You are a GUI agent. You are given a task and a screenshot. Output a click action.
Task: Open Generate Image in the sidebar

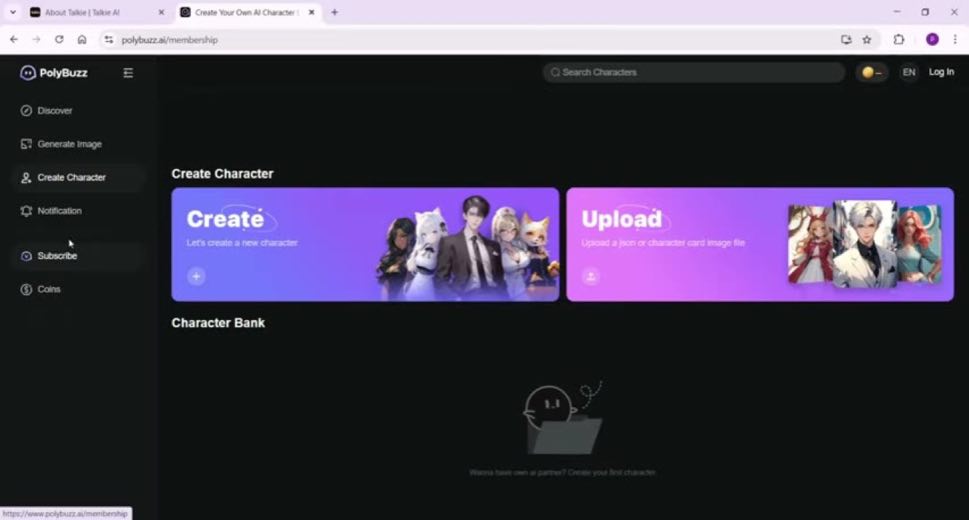[78, 144]
